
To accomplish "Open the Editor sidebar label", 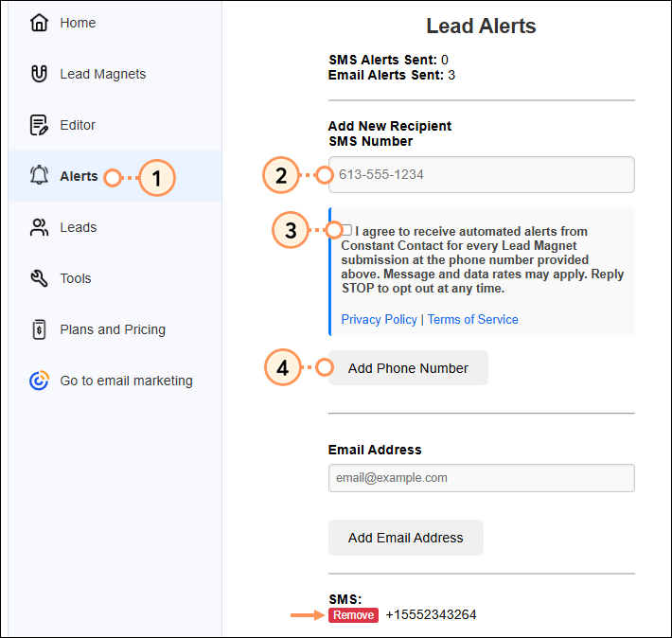I will click(78, 125).
